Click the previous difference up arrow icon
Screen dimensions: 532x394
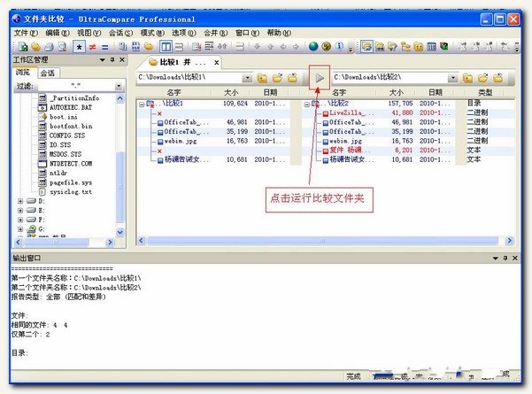pos(270,47)
